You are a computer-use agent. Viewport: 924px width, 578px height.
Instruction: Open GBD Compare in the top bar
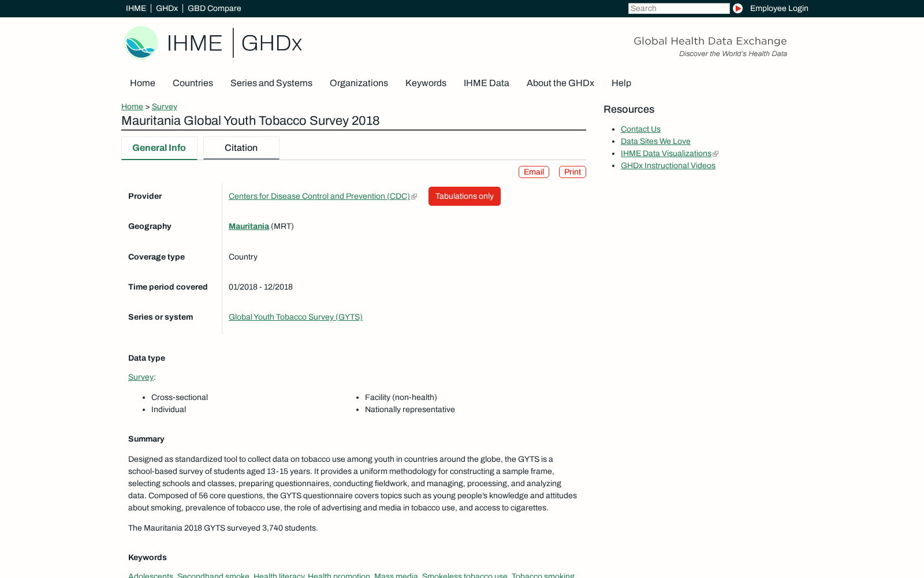pos(214,8)
